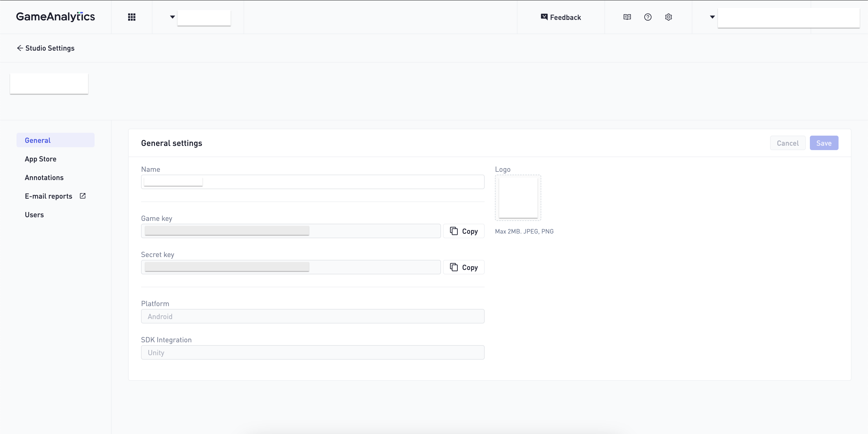Viewport: 868px width, 434px height.
Task: Open the SDK Integration Unity field
Action: click(312, 352)
